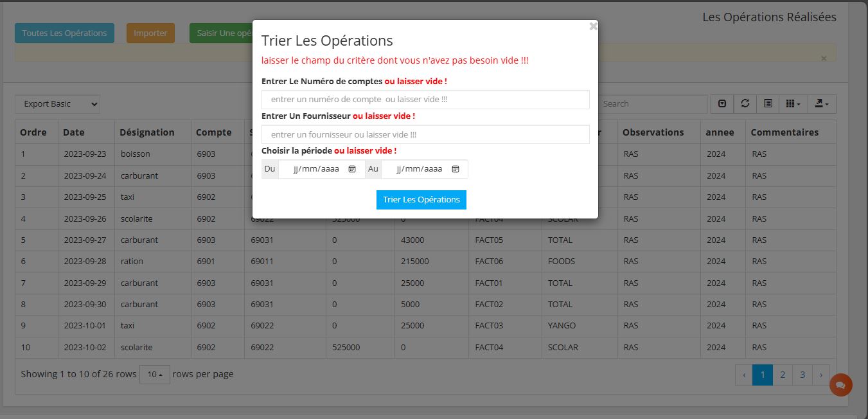Open the export data dropdown

click(x=822, y=104)
